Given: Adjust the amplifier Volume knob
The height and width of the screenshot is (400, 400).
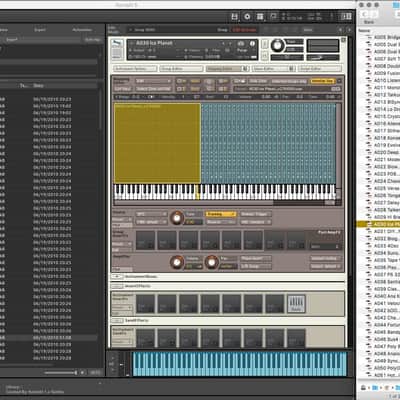Looking at the screenshot, I should pos(177,262).
